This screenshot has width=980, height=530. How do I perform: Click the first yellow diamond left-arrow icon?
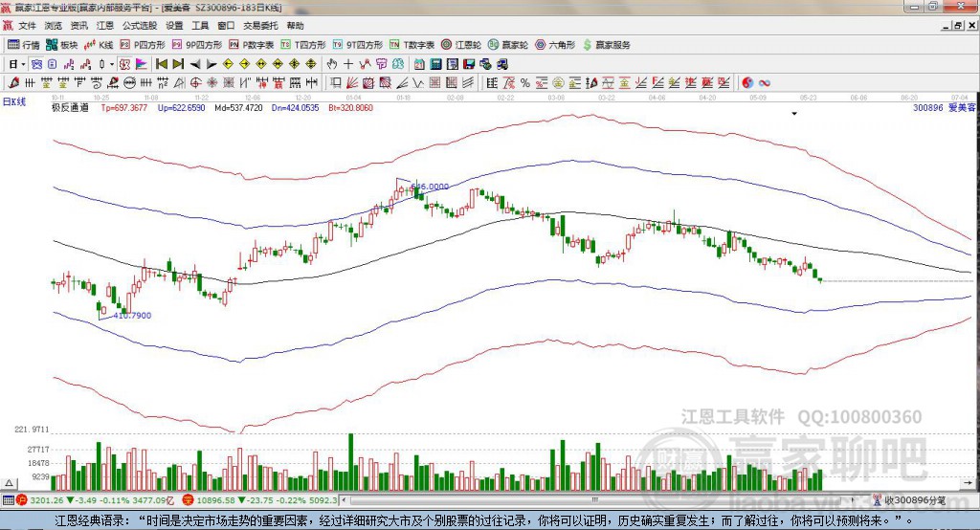(x=228, y=64)
